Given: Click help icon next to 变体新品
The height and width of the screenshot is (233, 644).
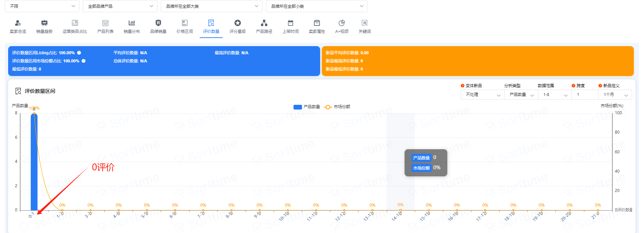Looking at the screenshot, I should click(x=463, y=86).
